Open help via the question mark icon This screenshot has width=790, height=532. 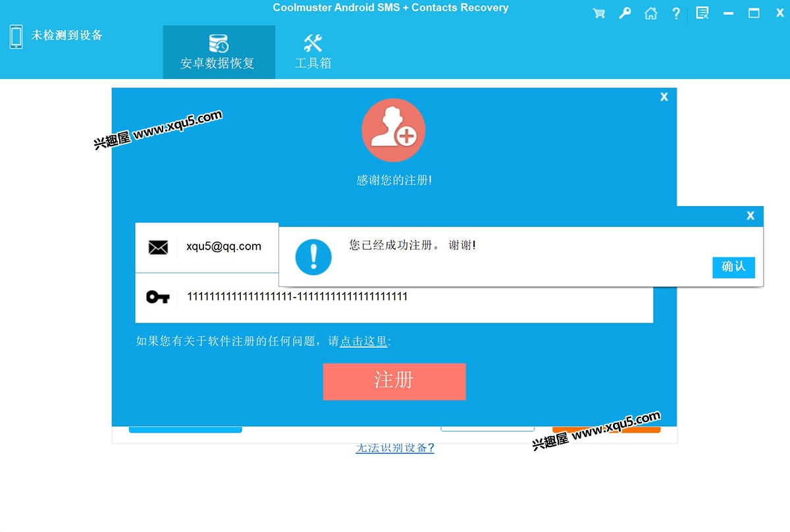[676, 13]
